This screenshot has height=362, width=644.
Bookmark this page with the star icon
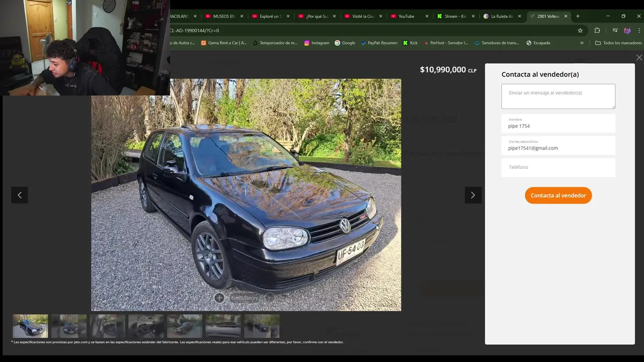580,30
